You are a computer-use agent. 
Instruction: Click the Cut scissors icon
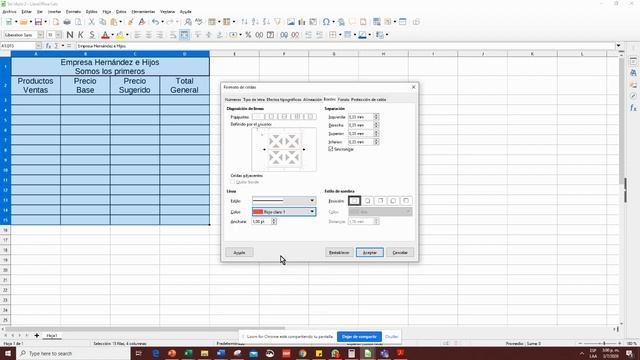(x=92, y=22)
